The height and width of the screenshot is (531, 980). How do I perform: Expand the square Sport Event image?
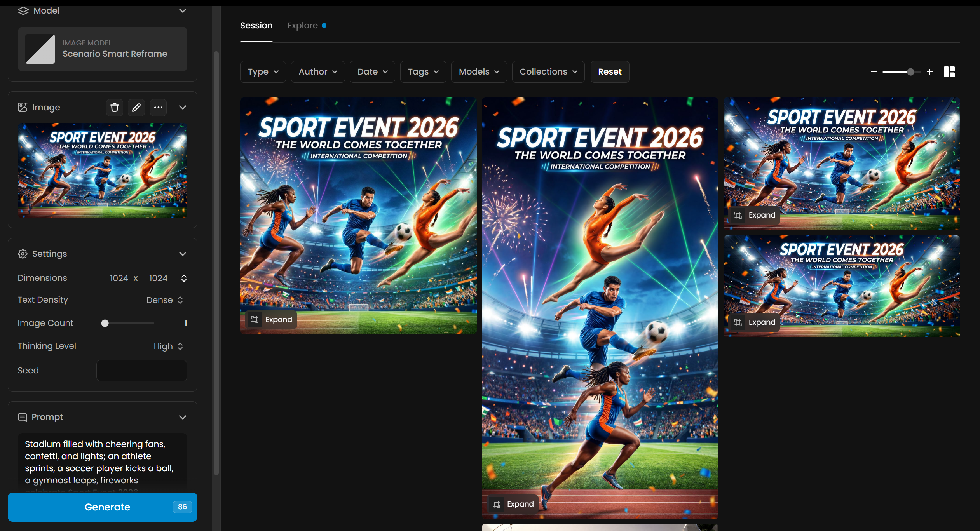click(272, 320)
